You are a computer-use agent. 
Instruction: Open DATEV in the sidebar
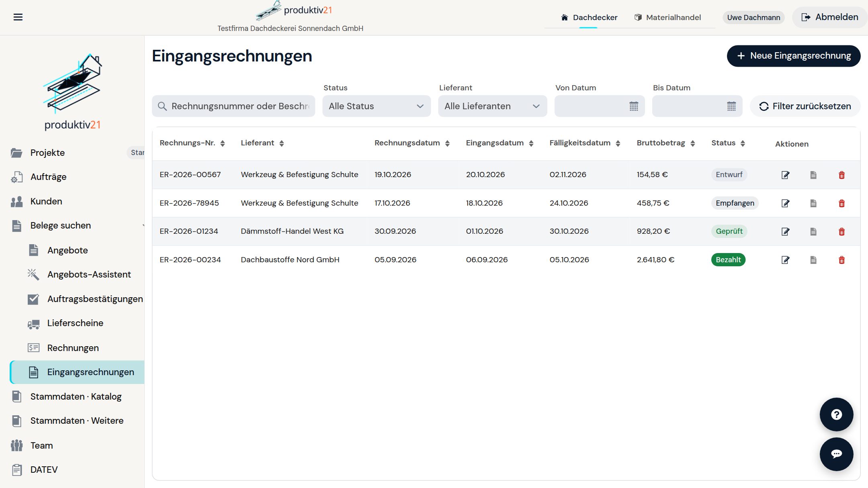(44, 470)
